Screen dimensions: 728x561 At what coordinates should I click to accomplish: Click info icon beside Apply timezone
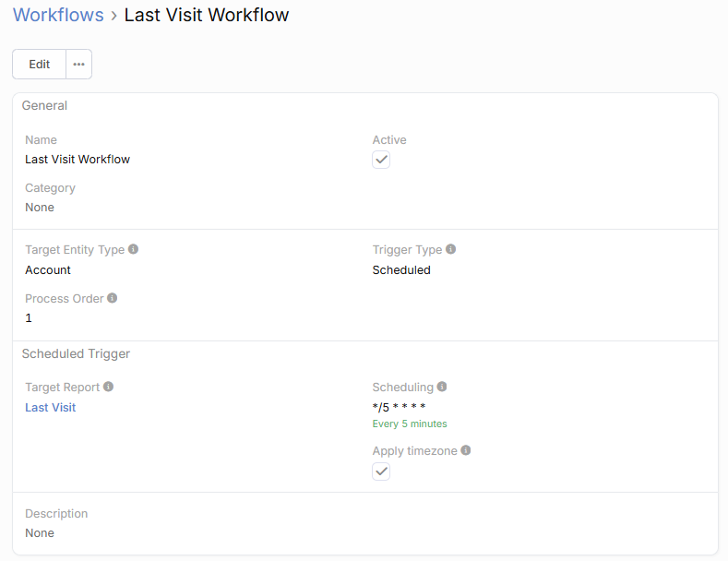(x=466, y=450)
